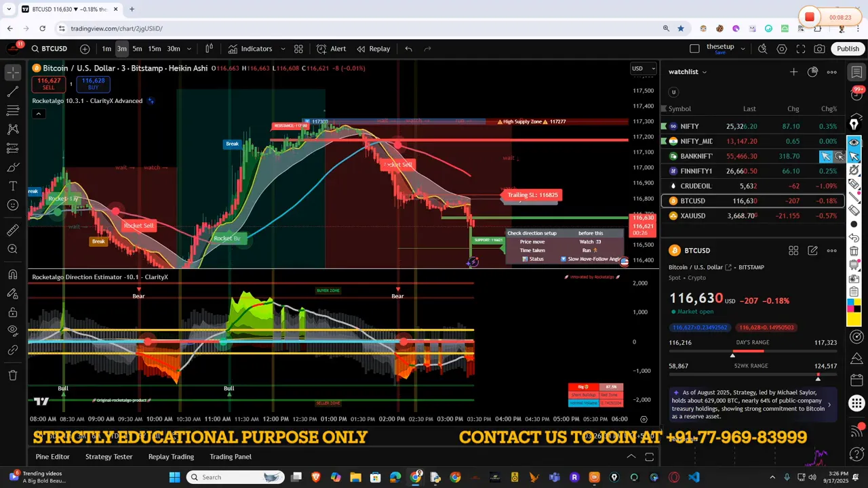Expand the timeframe interval dropdown chevron
The image size is (868, 488).
pyautogui.click(x=189, y=49)
